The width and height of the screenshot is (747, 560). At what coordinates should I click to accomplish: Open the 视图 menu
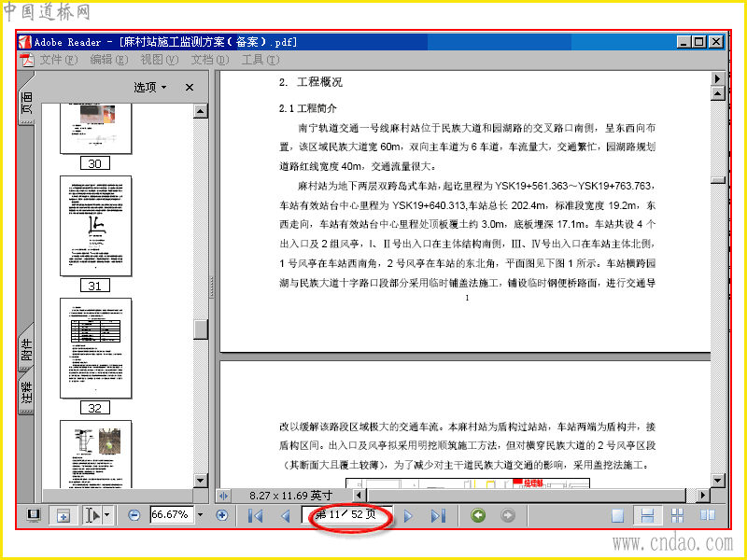tap(159, 60)
